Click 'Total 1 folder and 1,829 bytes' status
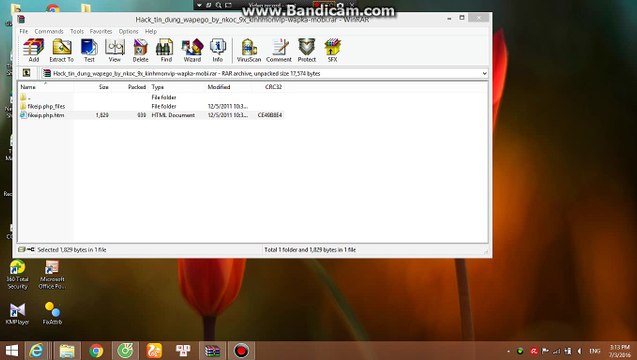This screenshot has width=637, height=360. [310, 250]
